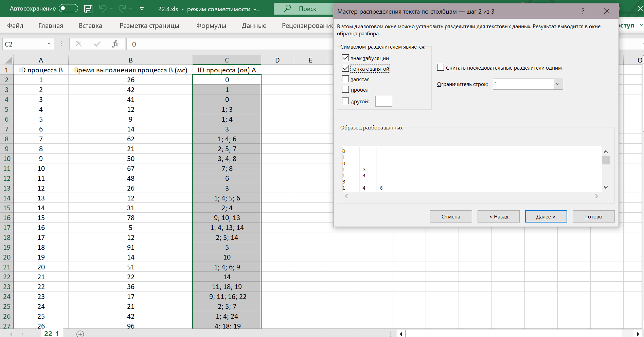Click the Save icon in title bar
644x337 pixels.
click(88, 9)
